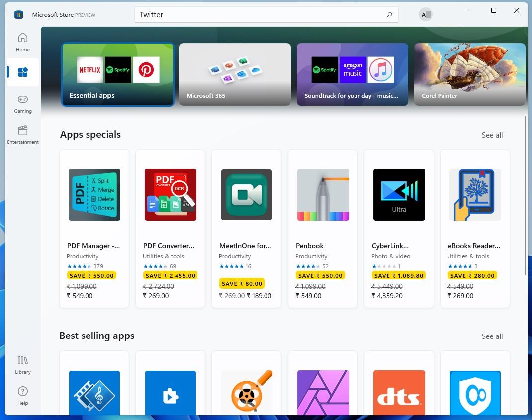The image size is (532, 420).
Task: Open the user account avatar
Action: pyautogui.click(x=425, y=14)
